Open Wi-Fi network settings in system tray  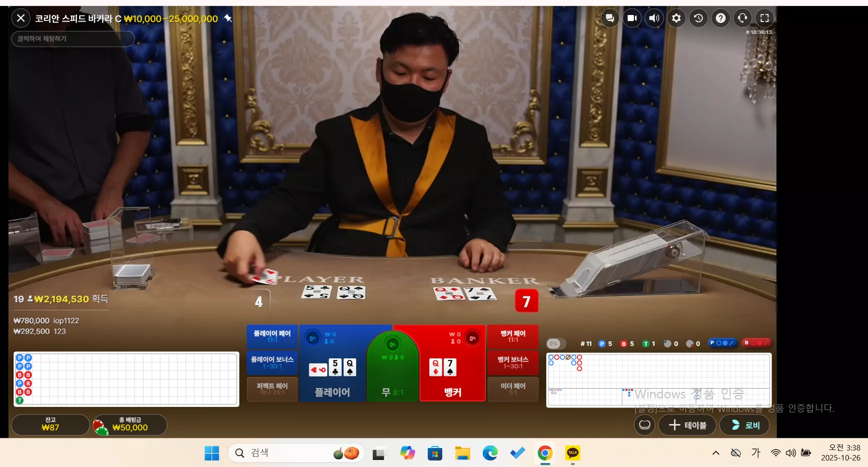(775, 453)
